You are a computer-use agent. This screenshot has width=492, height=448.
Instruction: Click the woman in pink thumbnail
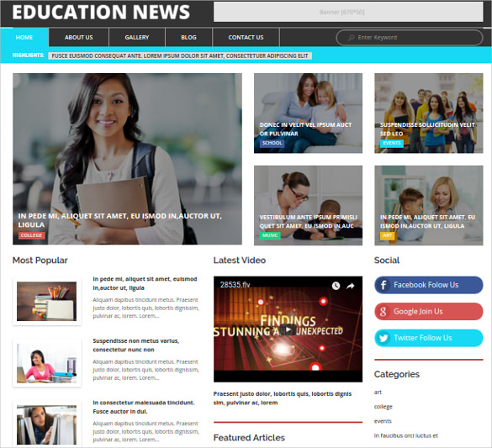pyautogui.click(x=47, y=363)
